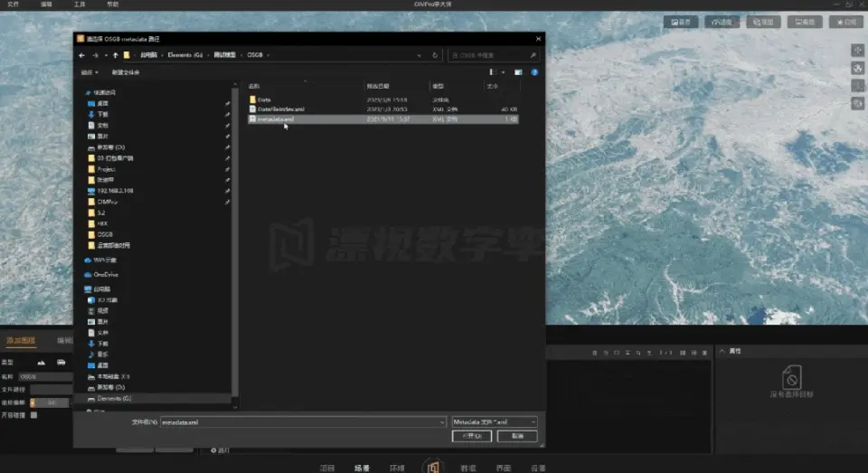Open the File menu in the menu bar
The height and width of the screenshot is (473, 868).
(14, 4)
